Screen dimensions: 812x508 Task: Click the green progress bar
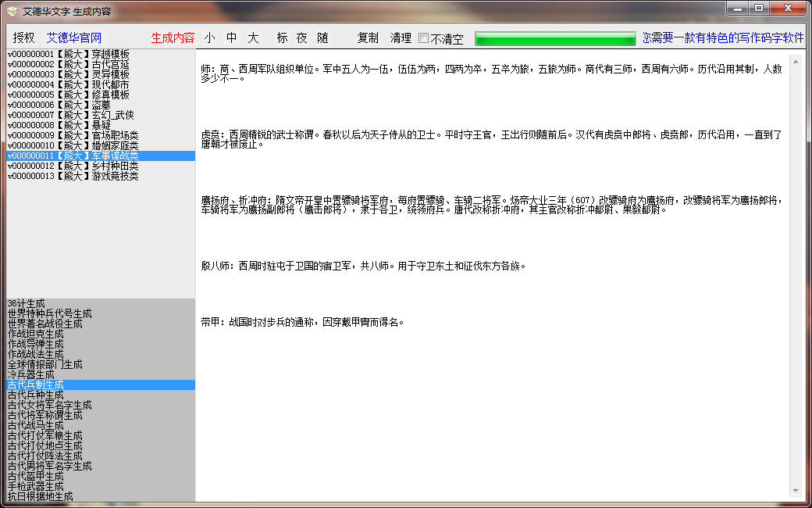[555, 39]
